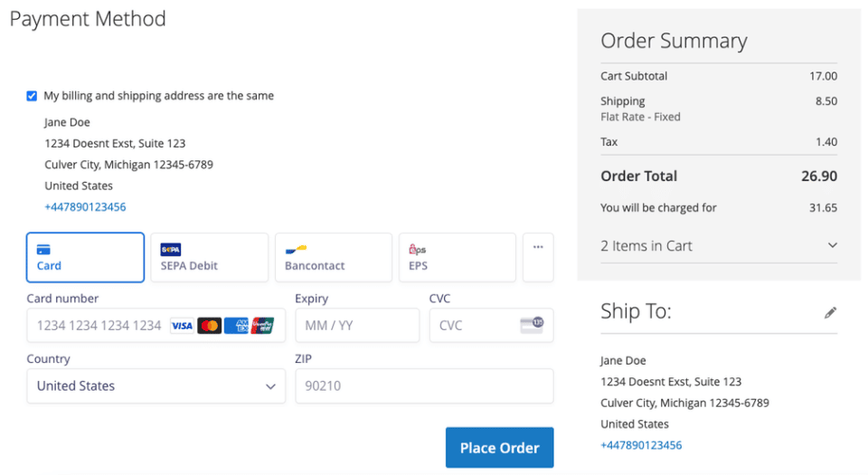
Task: Click the American Express logo icon
Action: click(x=236, y=326)
